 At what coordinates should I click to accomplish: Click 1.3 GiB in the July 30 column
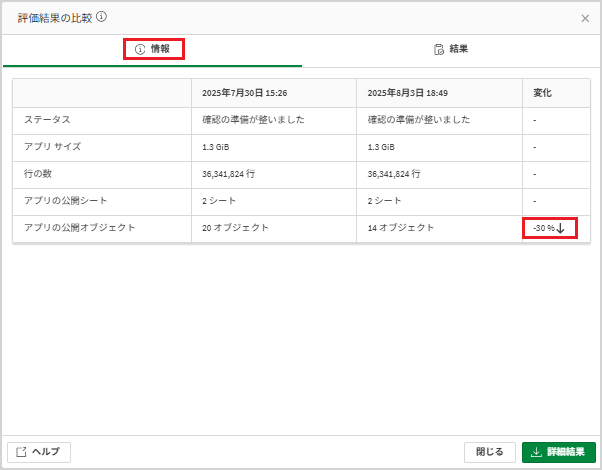point(216,147)
